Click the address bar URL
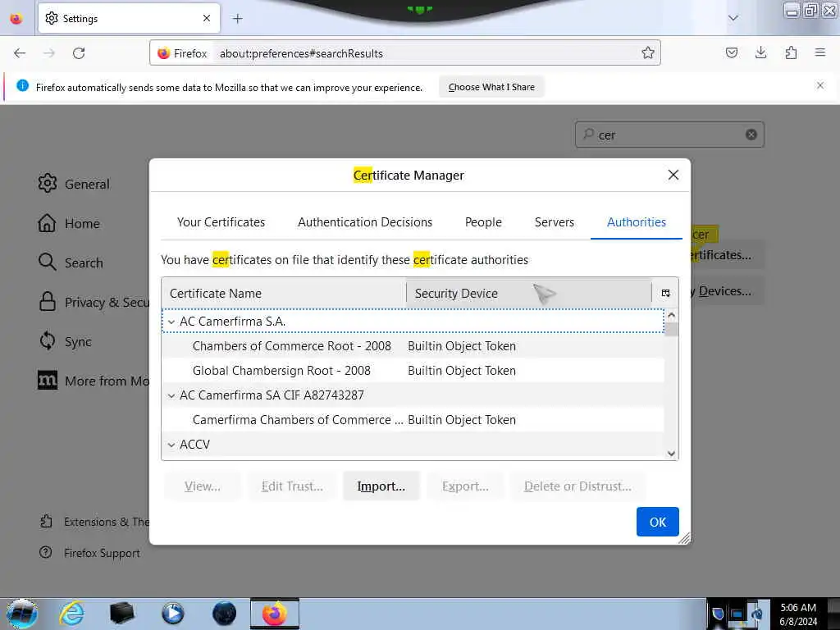Image resolution: width=840 pixels, height=630 pixels. click(301, 53)
